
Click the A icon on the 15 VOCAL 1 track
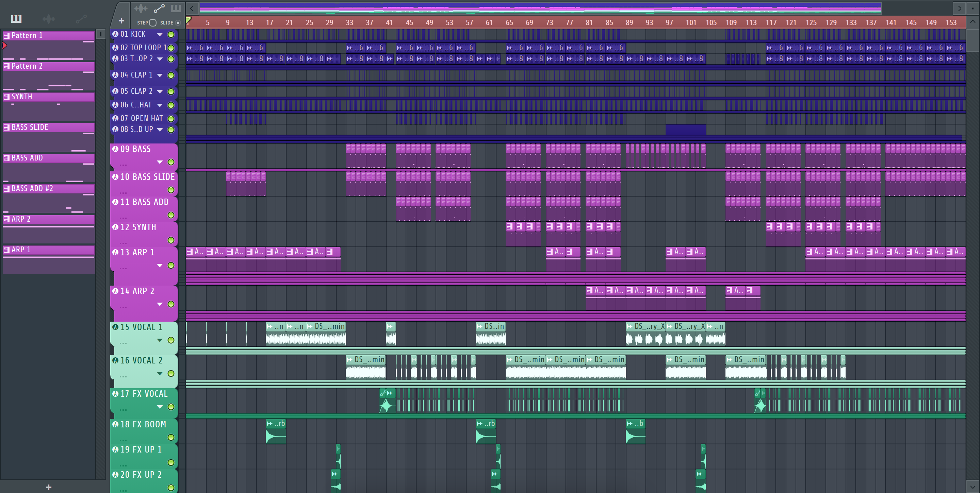[x=115, y=327]
